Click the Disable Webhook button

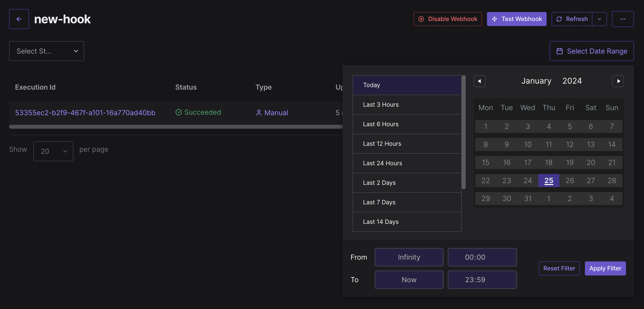tap(448, 19)
